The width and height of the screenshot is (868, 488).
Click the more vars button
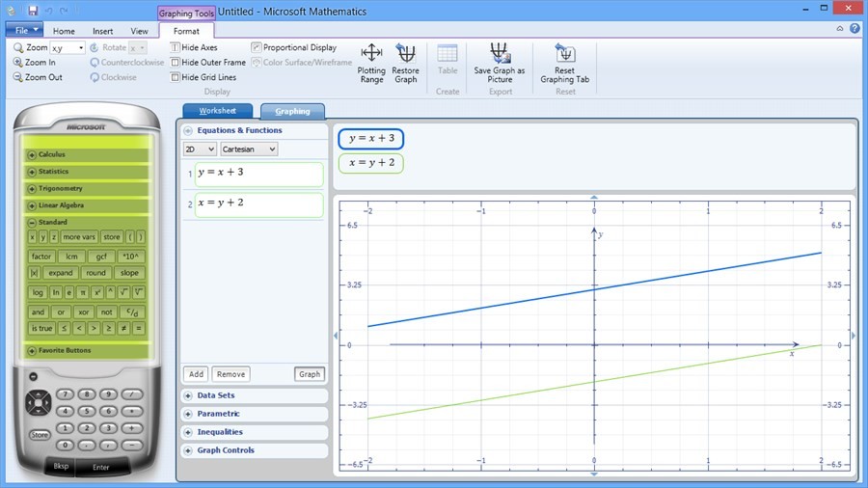point(79,237)
